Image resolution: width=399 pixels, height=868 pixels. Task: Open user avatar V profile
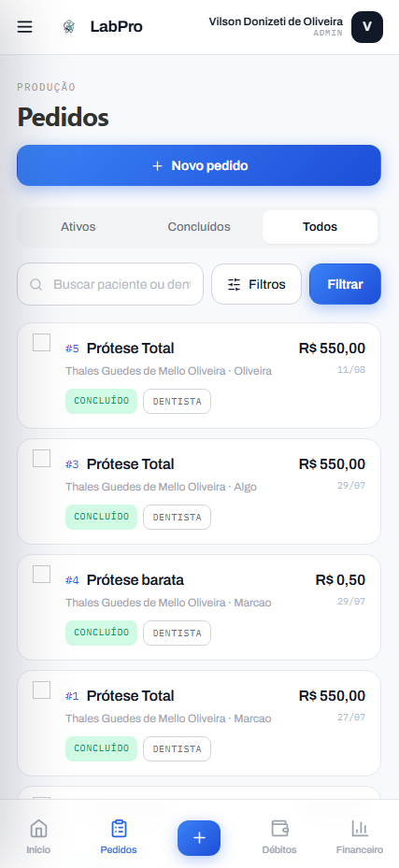(x=367, y=27)
